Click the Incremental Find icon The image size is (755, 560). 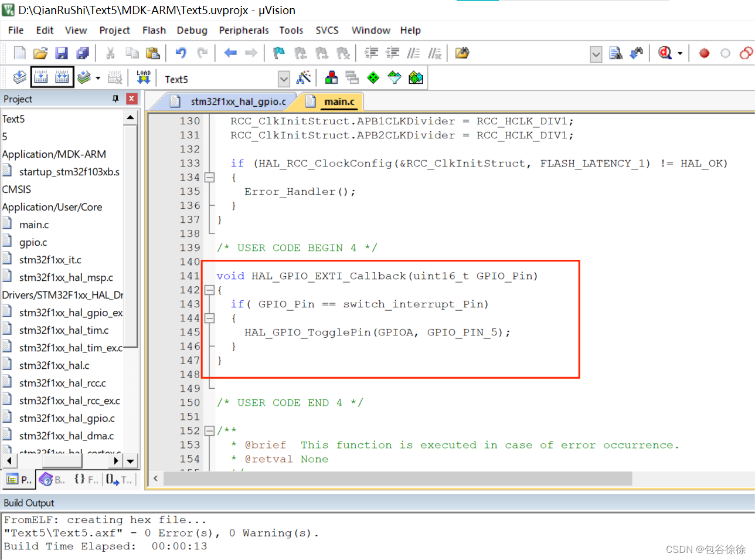pos(637,53)
